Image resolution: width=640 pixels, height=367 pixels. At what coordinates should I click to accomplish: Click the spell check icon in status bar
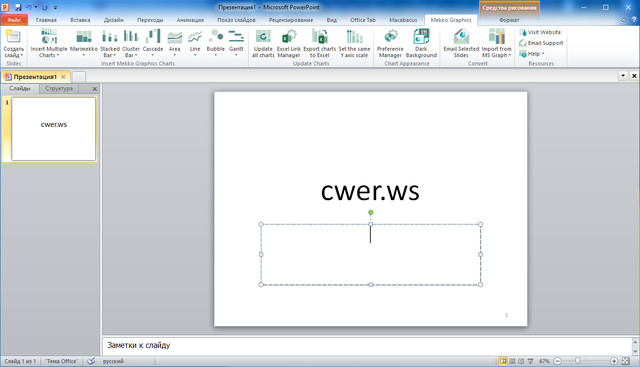[91, 361]
